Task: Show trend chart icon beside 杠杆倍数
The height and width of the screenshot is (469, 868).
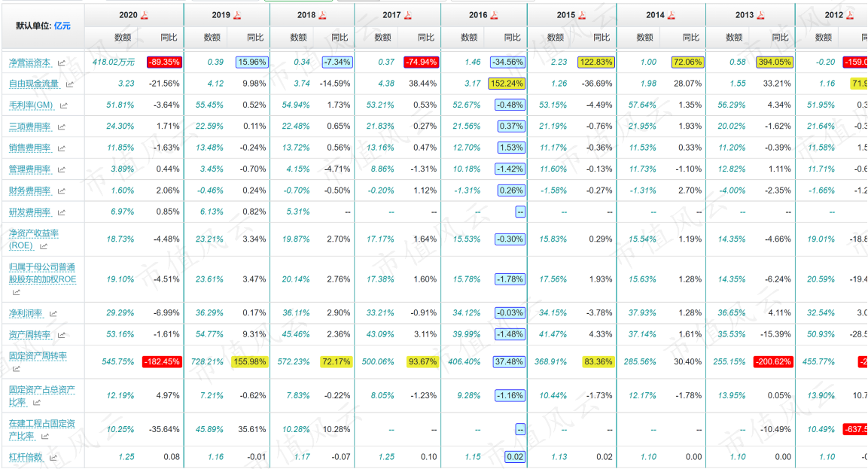Action: [x=53, y=458]
